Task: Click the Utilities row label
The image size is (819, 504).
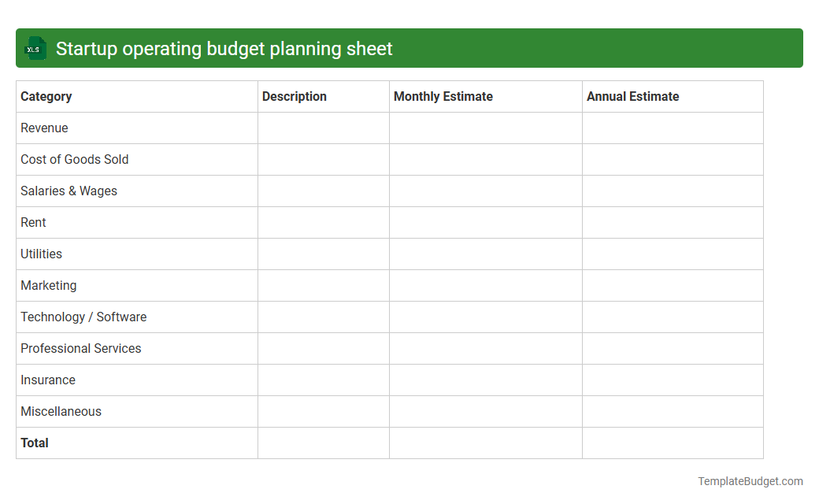Action: [41, 254]
